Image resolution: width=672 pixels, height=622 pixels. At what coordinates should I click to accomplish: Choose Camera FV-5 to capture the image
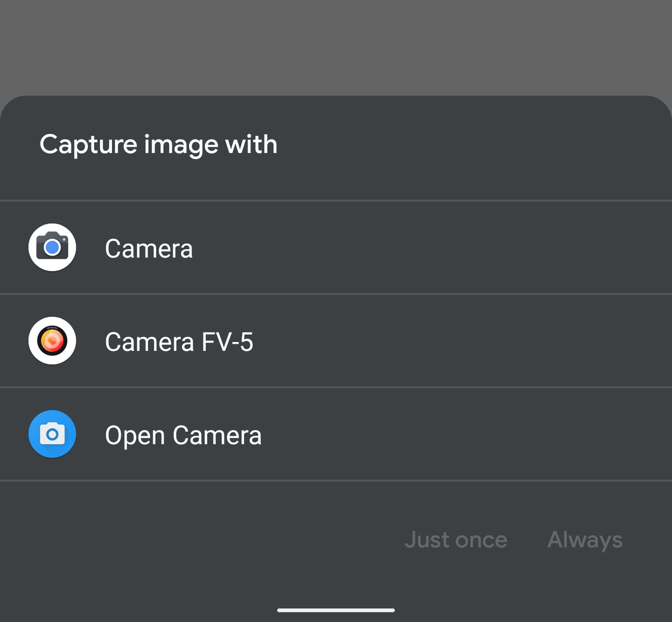point(179,342)
